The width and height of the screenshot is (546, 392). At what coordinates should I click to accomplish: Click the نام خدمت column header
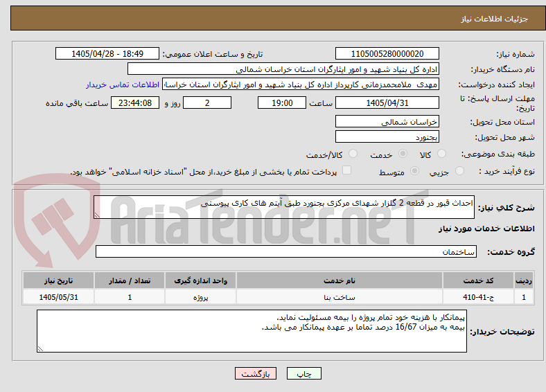[339, 280]
